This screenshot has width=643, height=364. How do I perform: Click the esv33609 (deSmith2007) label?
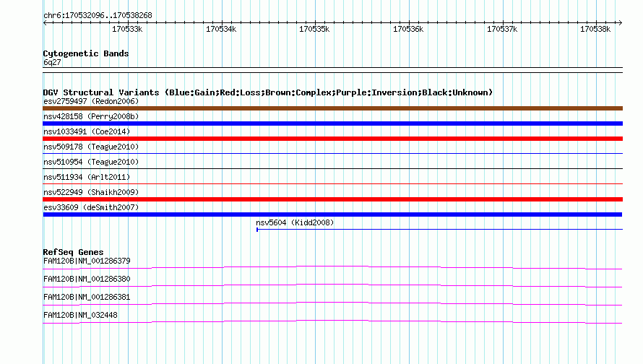[x=91, y=207]
